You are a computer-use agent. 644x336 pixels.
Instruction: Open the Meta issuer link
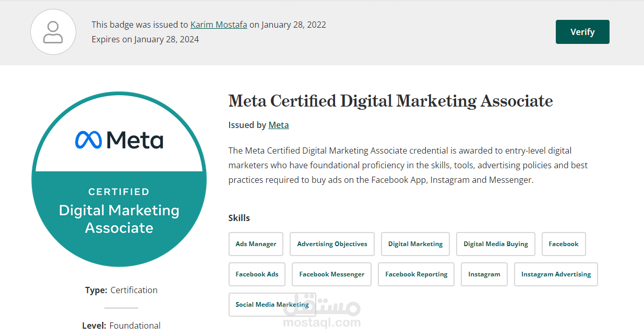tap(278, 125)
